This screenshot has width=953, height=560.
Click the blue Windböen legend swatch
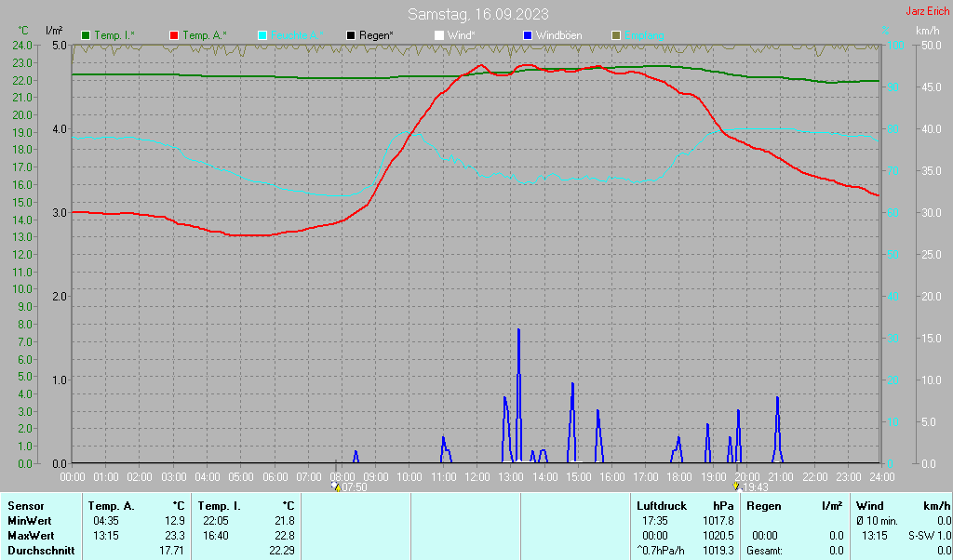[x=528, y=36]
